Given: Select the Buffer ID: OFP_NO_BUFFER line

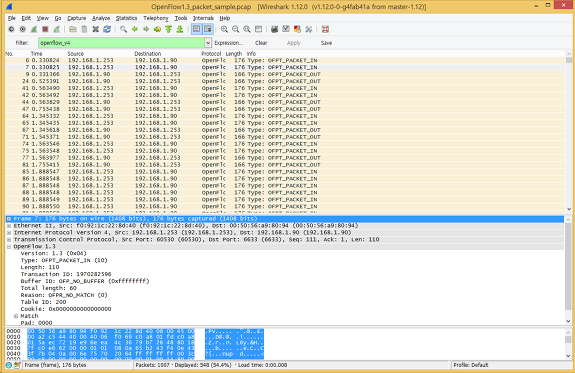Looking at the screenshot, I should (x=85, y=281).
